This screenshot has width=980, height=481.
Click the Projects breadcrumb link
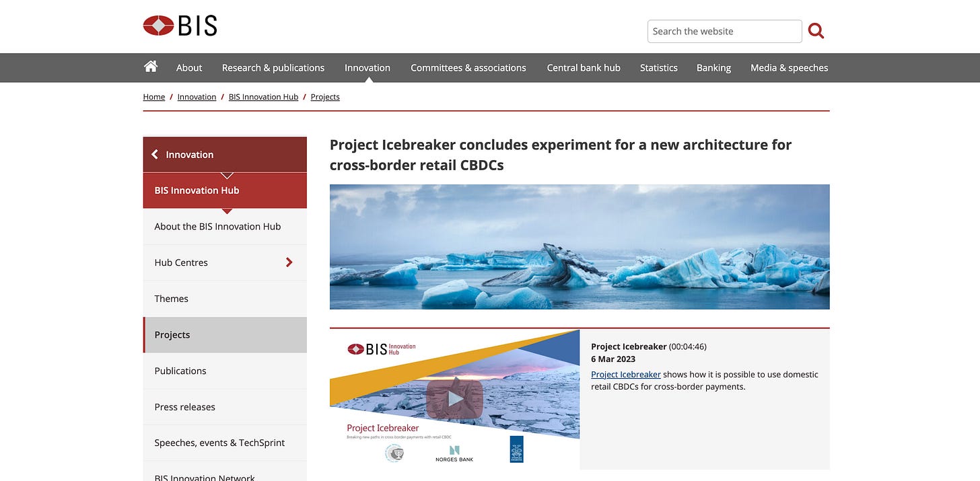[x=325, y=97]
